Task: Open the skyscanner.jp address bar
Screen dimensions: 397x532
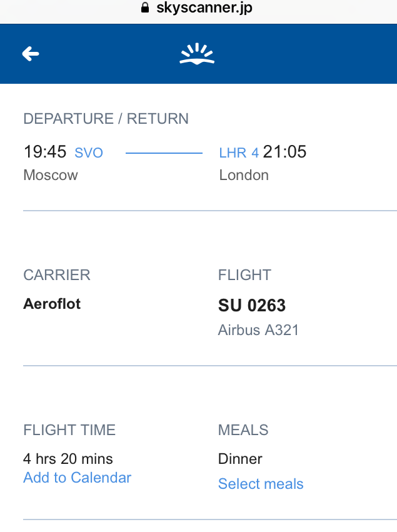Action: coord(197,8)
